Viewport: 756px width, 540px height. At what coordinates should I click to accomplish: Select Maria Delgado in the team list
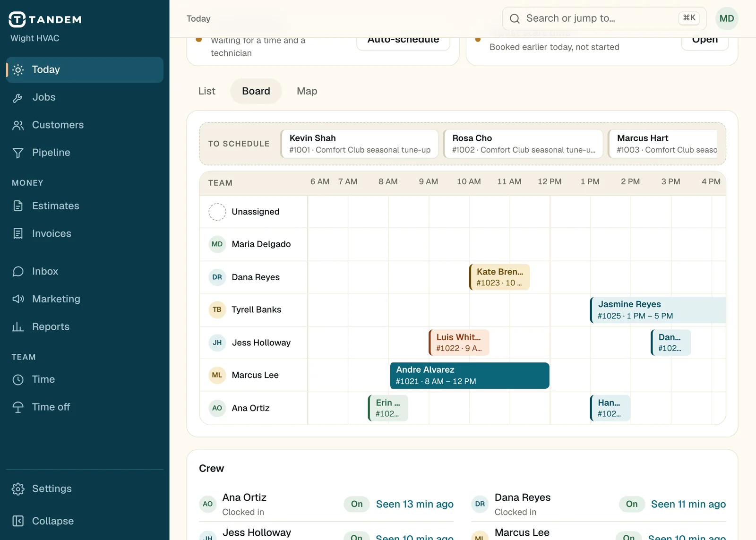[254, 244]
